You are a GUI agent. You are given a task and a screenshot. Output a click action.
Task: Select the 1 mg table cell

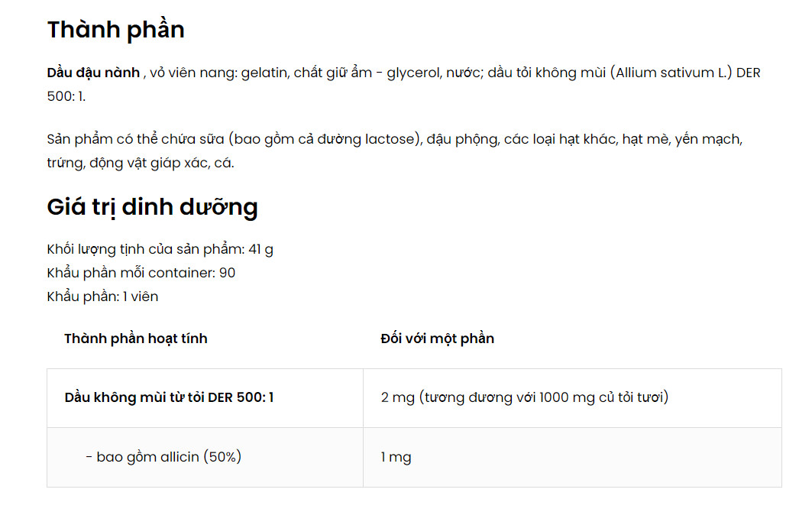point(572,457)
